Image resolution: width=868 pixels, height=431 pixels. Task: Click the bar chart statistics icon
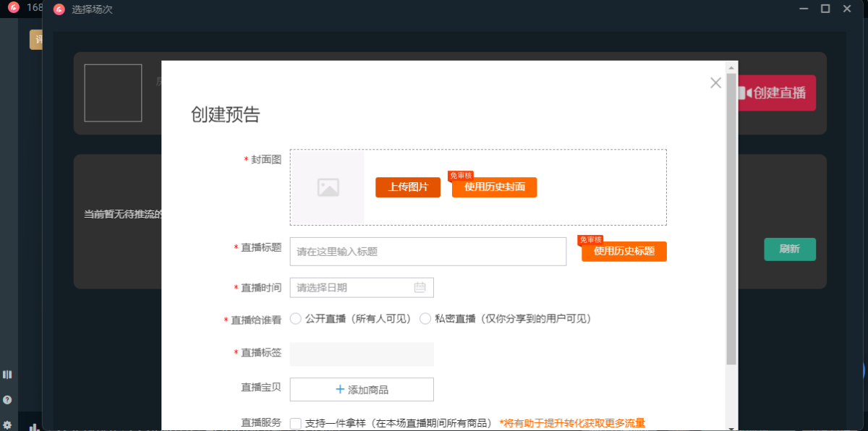[x=33, y=427]
